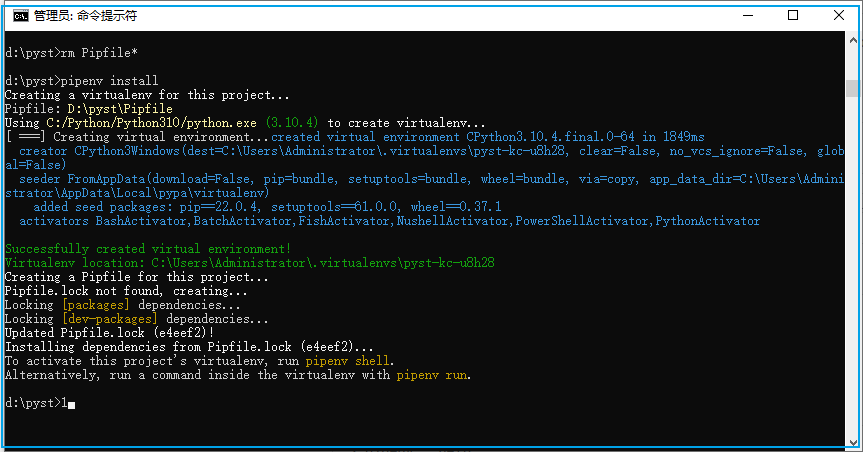Image resolution: width=863 pixels, height=452 pixels.
Task: Click 'Updated Pipfile.lock (e4eef2)!' line
Action: click(x=109, y=333)
